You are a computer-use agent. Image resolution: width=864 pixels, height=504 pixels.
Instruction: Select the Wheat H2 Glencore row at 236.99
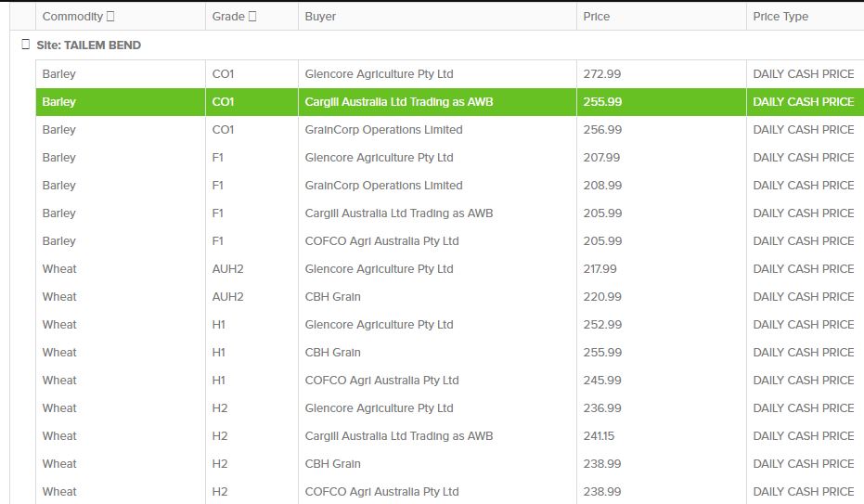point(379,408)
